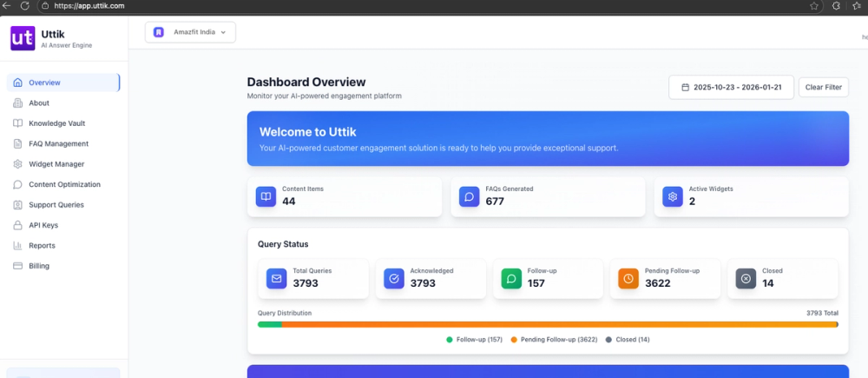Click the FAQs Generated chat icon
Image resolution: width=868 pixels, height=378 pixels.
tap(469, 196)
